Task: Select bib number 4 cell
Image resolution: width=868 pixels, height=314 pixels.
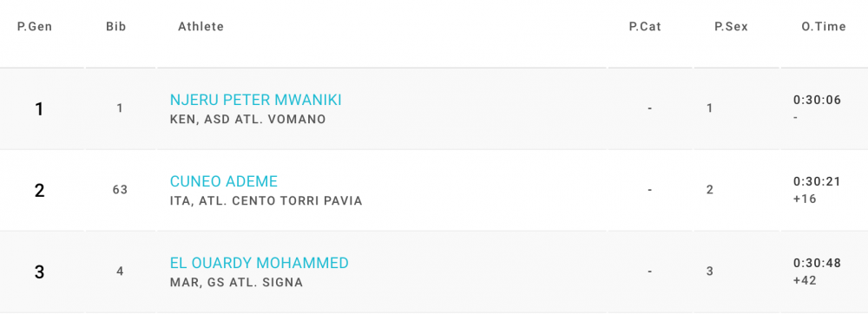Action: point(120,271)
